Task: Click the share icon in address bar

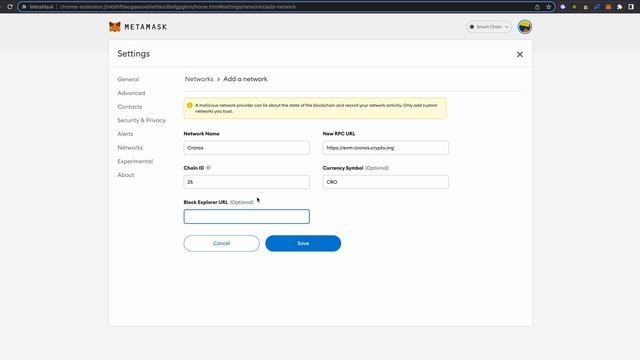Action: pyautogui.click(x=537, y=7)
